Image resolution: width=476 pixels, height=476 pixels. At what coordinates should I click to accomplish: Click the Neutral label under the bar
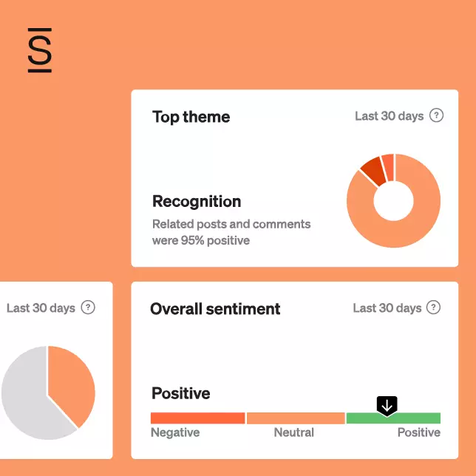tap(294, 432)
